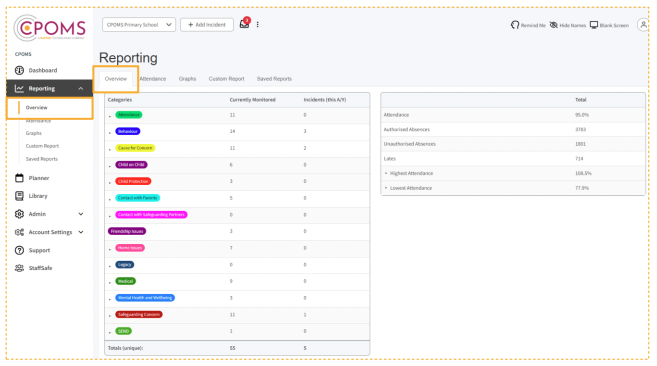
Task: Click the Authorised Absences row
Action: (513, 130)
